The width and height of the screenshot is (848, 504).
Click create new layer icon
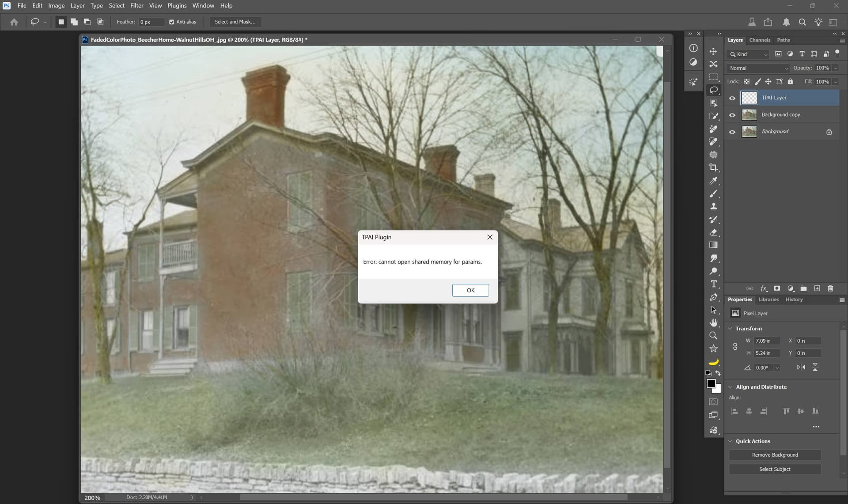click(x=817, y=288)
